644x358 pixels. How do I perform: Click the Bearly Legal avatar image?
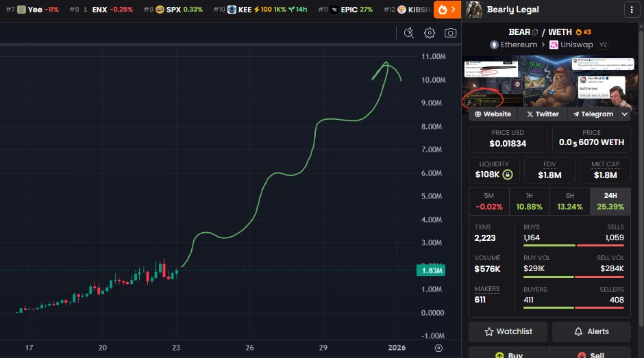click(x=473, y=10)
